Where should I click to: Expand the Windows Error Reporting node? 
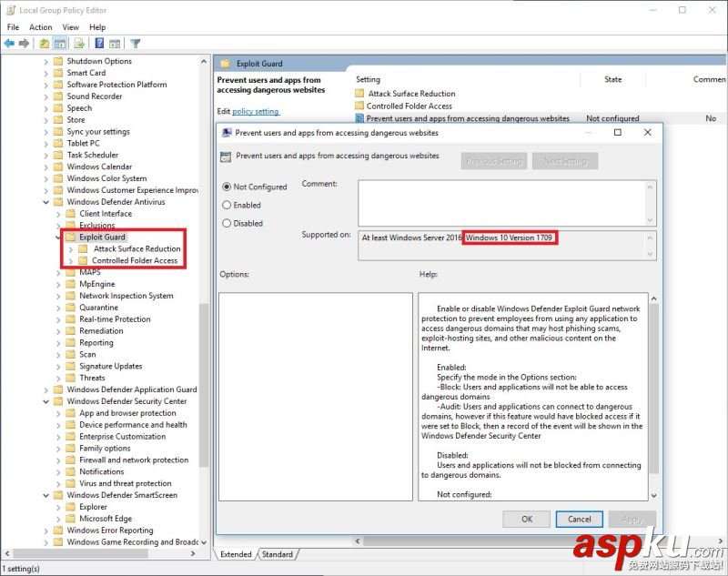pyautogui.click(x=46, y=531)
